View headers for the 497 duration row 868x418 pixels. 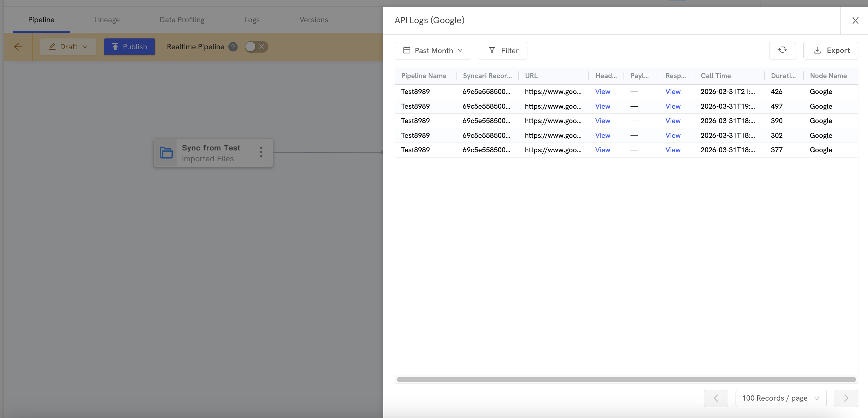602,106
